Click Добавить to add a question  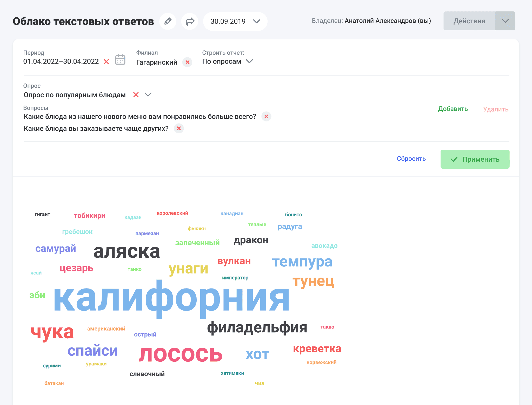(453, 109)
